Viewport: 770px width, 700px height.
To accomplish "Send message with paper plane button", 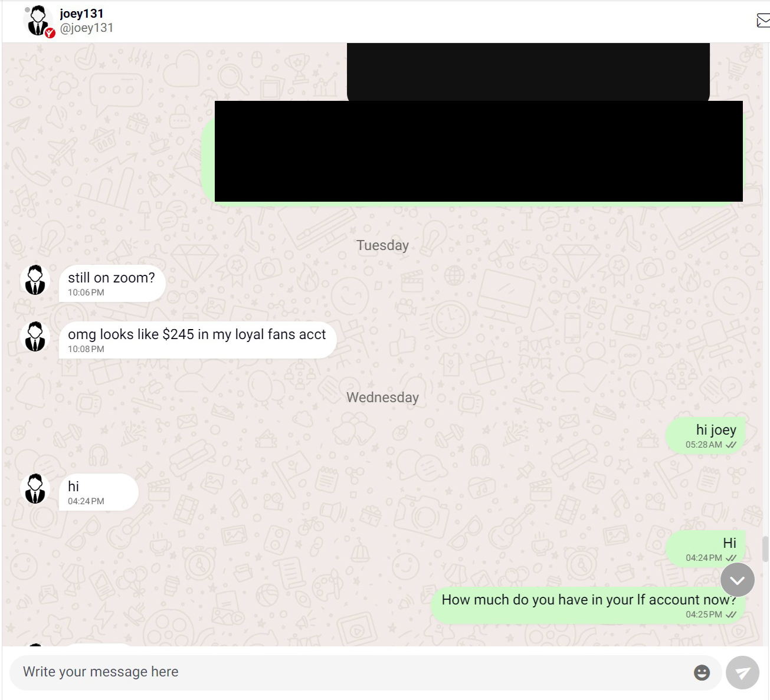I will [742, 673].
